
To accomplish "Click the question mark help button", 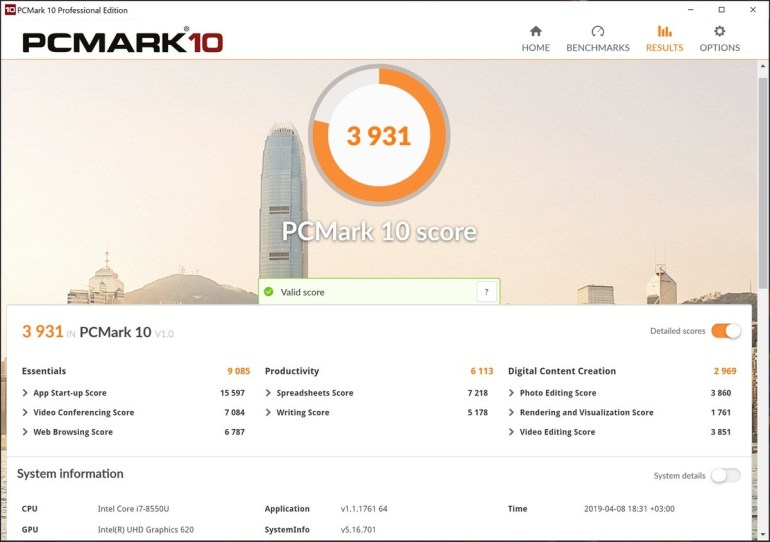I will coord(486,292).
